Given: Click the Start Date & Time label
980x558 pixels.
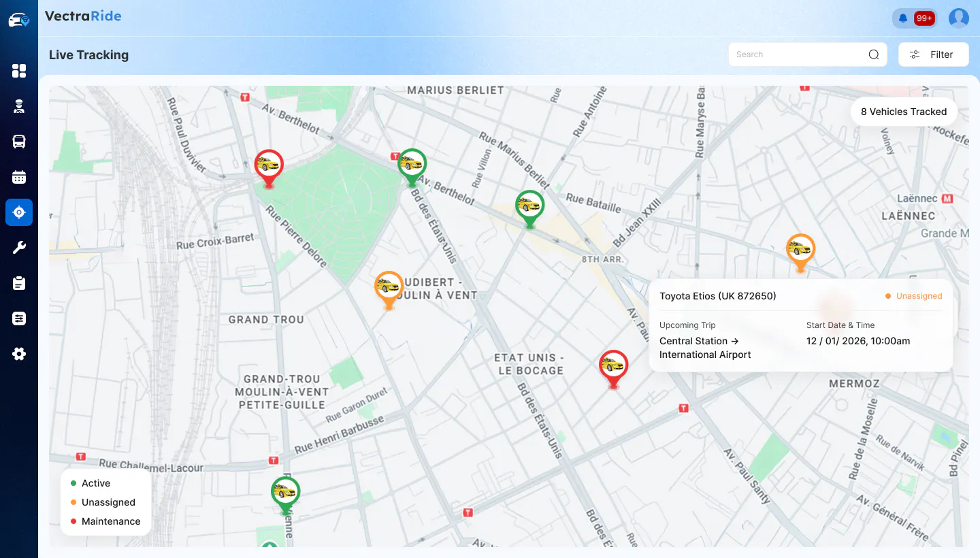Looking at the screenshot, I should (x=840, y=325).
